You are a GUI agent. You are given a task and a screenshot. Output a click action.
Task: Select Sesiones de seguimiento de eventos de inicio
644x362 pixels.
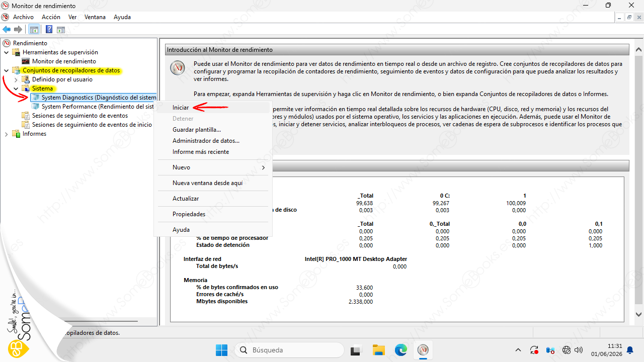(92, 125)
